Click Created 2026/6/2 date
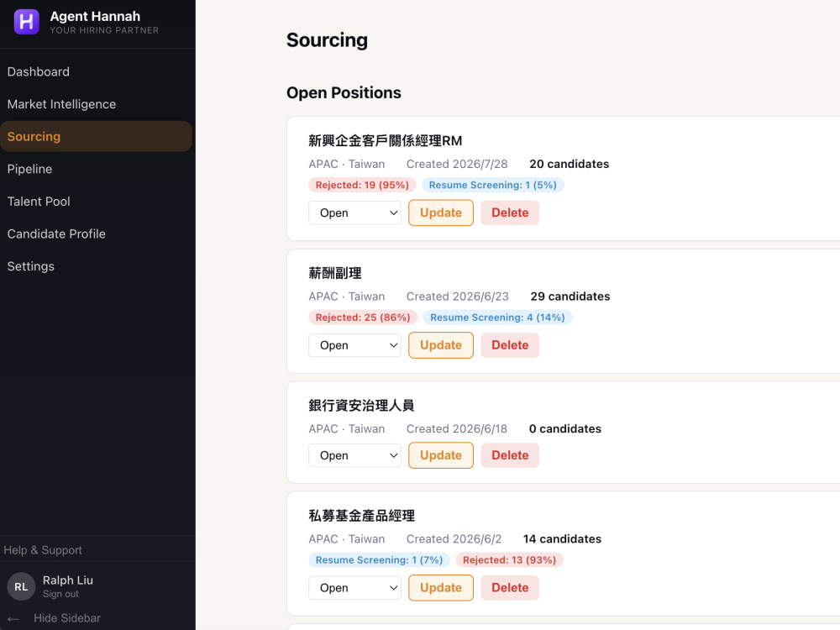The image size is (840, 630). pyautogui.click(x=454, y=539)
